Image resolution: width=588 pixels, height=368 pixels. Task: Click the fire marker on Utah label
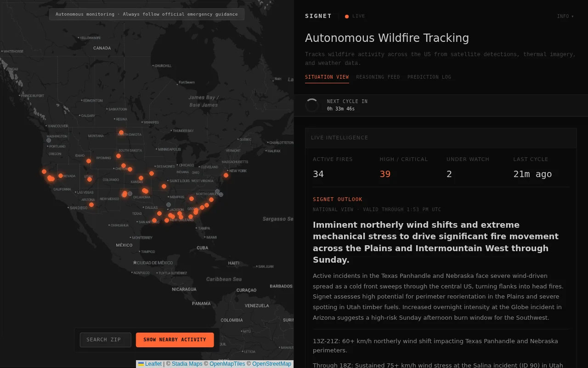pos(90,179)
